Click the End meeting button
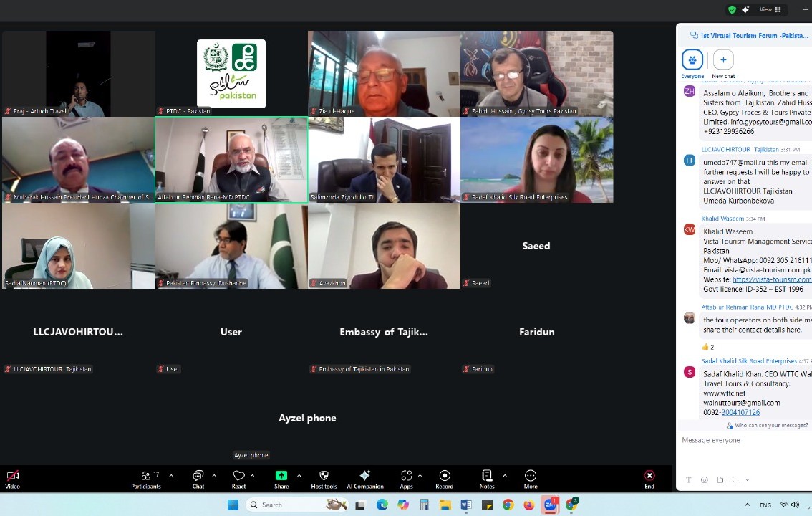812x516 pixels. pyautogui.click(x=649, y=479)
